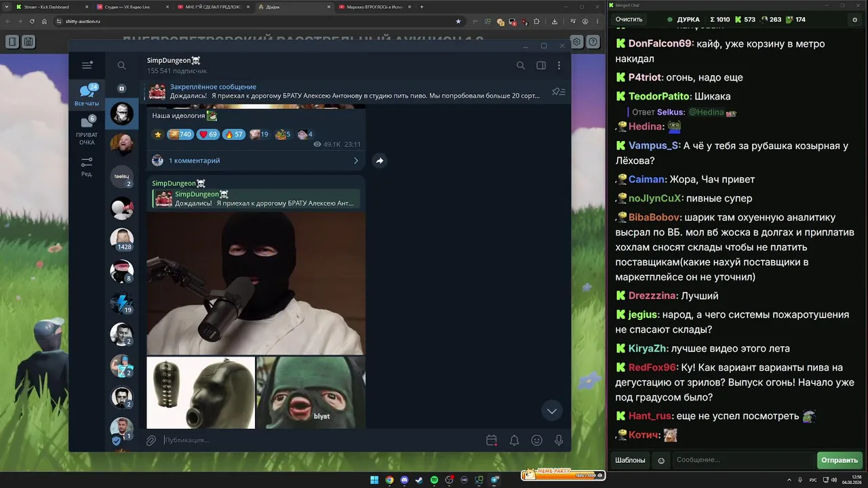The image size is (868, 488).
Task: Show the list of pinned messages
Action: (x=559, y=91)
